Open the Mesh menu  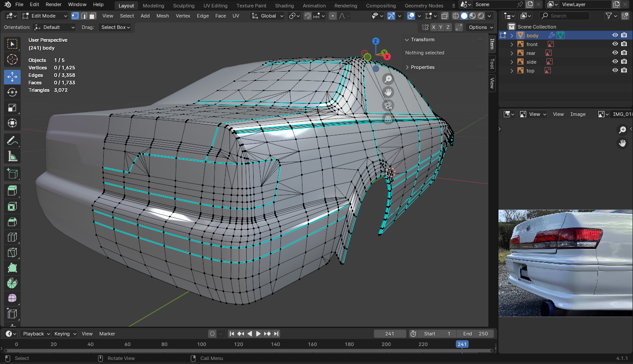[162, 16]
